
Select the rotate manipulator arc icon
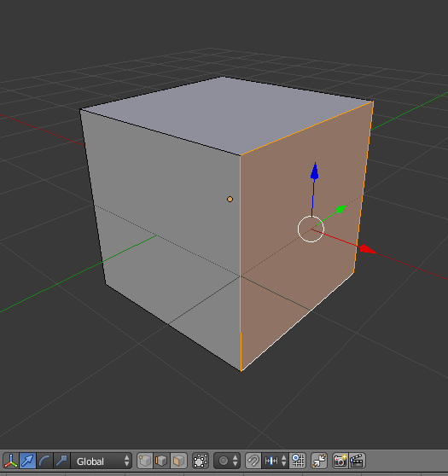coord(44,461)
